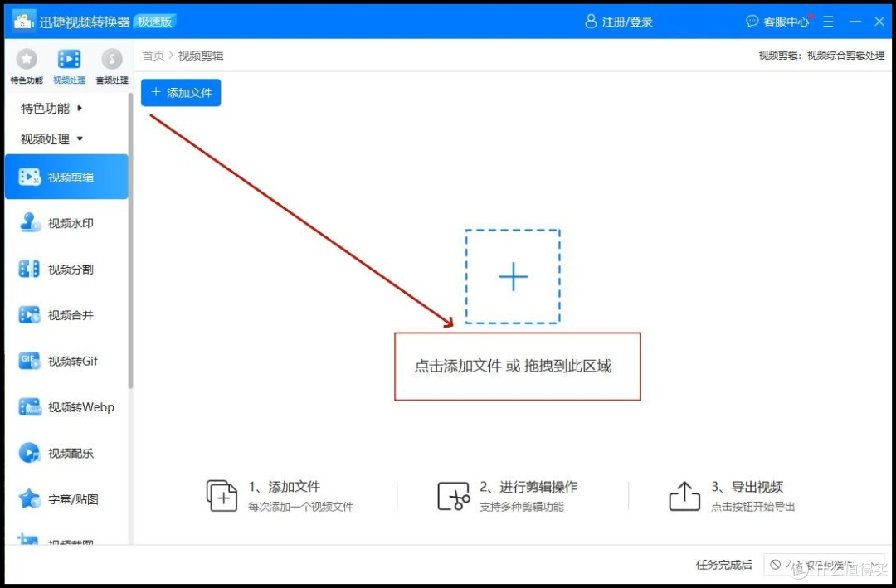Open the 特色功能 star icon tab
Screen dimensions: 896x588
[x=27, y=66]
